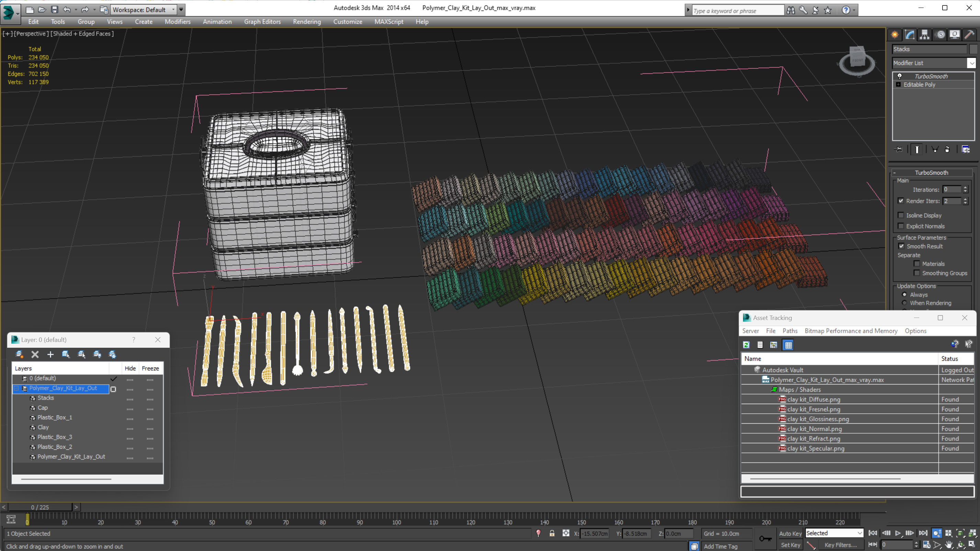
Task: Open the Hierarchy command panel tab
Action: (924, 35)
